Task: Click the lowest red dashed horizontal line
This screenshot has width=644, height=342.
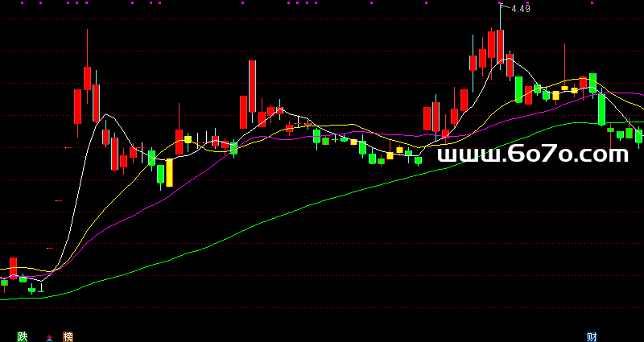Action: [322, 308]
